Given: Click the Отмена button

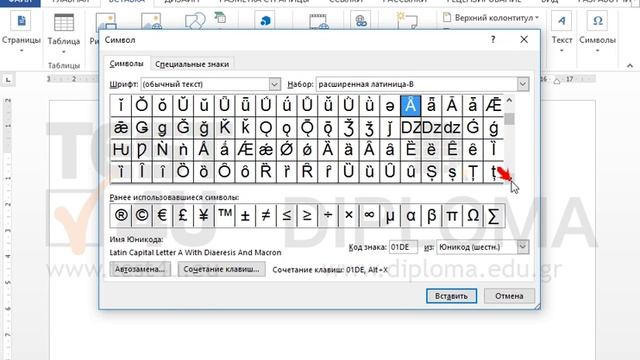Looking at the screenshot, I should (x=509, y=296).
